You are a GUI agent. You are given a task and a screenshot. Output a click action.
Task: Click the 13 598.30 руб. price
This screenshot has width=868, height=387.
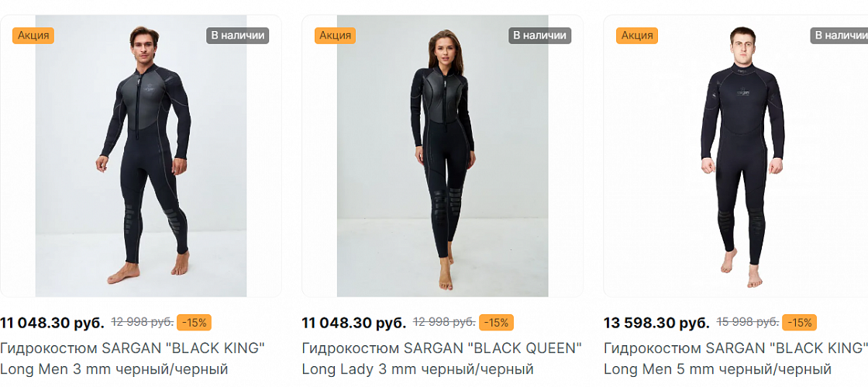(x=656, y=323)
